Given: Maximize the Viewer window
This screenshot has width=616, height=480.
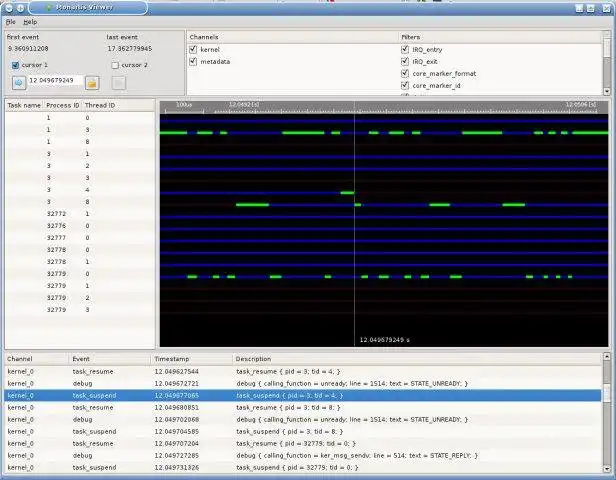Looking at the screenshot, I should click(590, 8).
